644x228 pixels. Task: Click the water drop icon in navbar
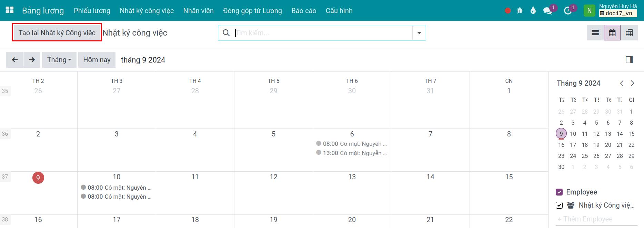(x=533, y=11)
